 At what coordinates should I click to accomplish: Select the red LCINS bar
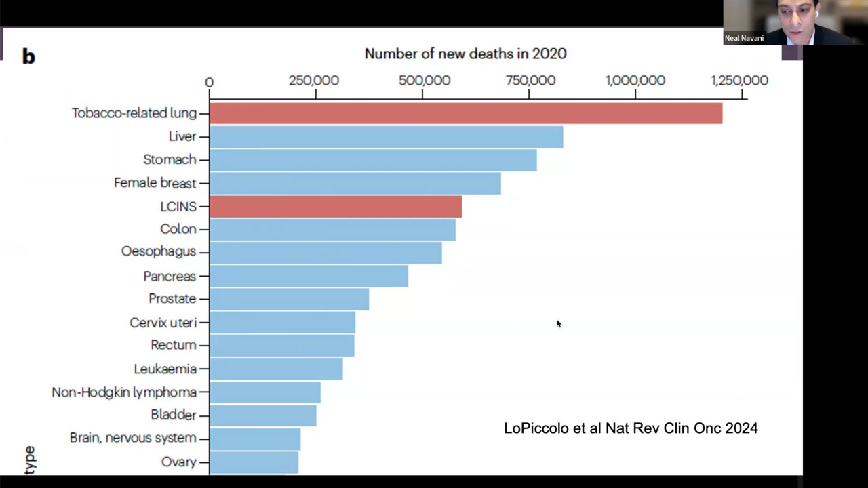click(336, 207)
